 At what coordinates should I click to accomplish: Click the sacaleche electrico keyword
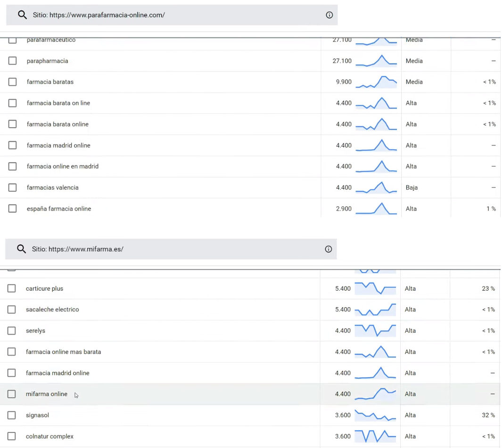52,310
